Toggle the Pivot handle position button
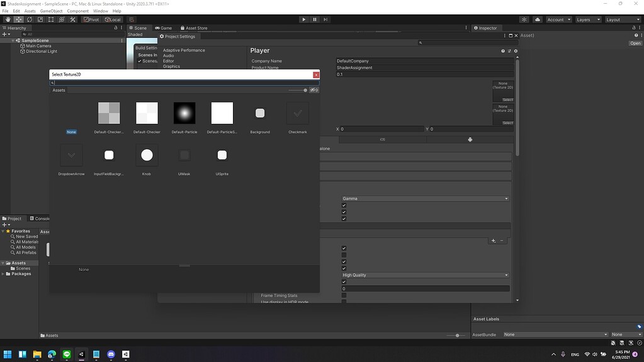This screenshot has height=362, width=644. [x=91, y=20]
